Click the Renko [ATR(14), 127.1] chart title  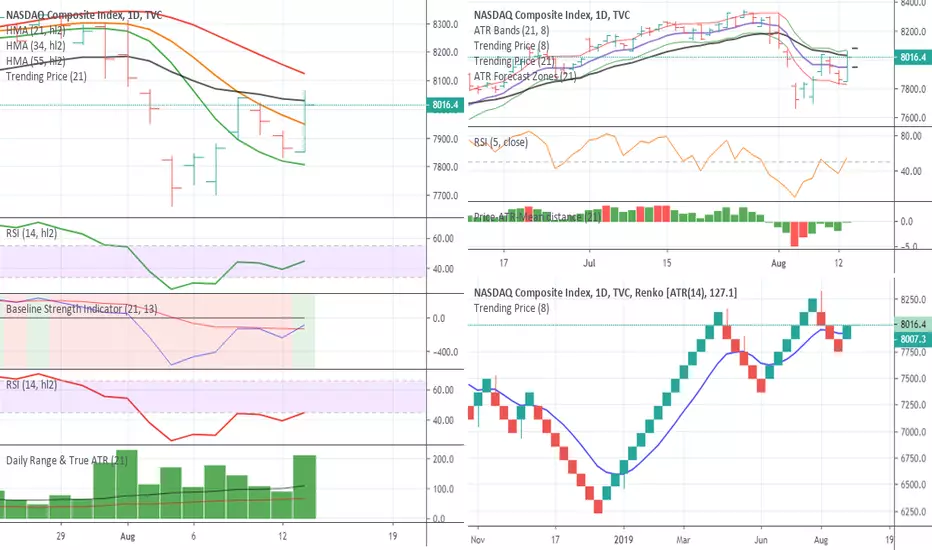coord(605,293)
